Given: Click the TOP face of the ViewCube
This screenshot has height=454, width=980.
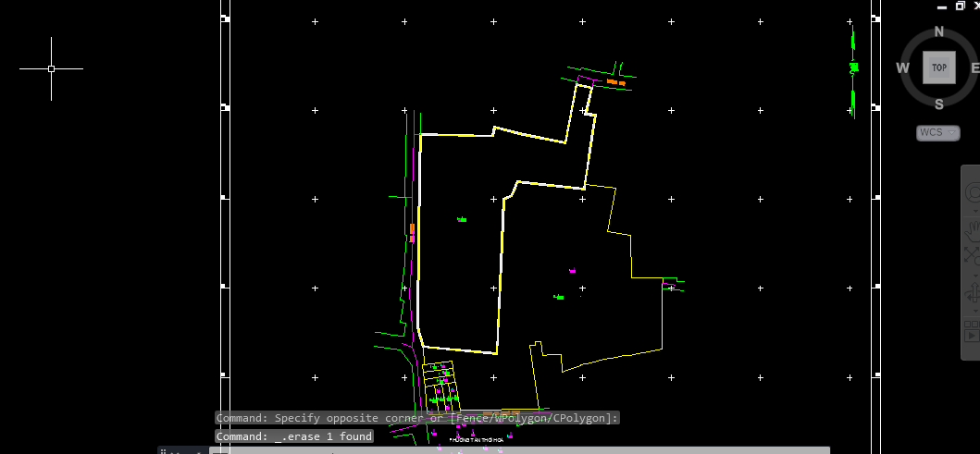Looking at the screenshot, I should pyautogui.click(x=938, y=67).
